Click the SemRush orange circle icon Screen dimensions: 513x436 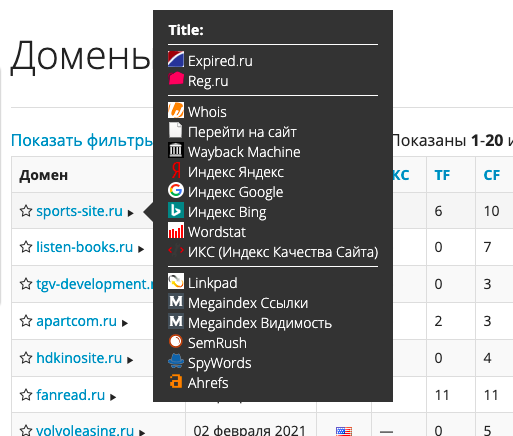tap(176, 341)
